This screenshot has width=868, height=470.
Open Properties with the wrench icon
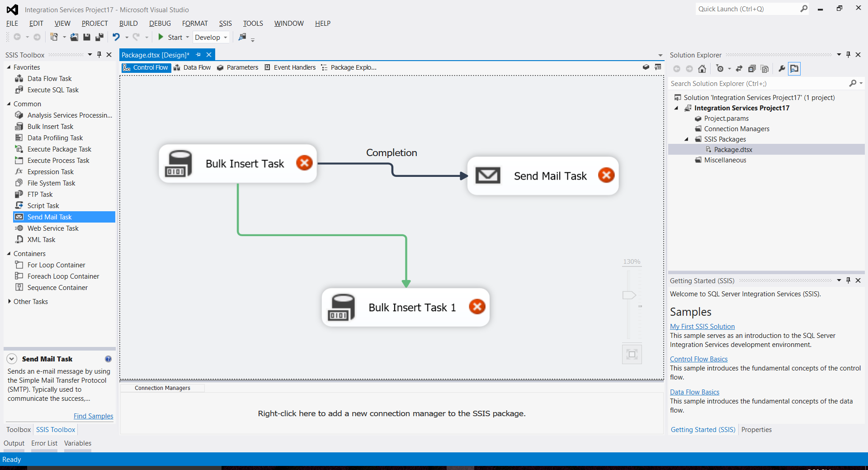pyautogui.click(x=782, y=69)
